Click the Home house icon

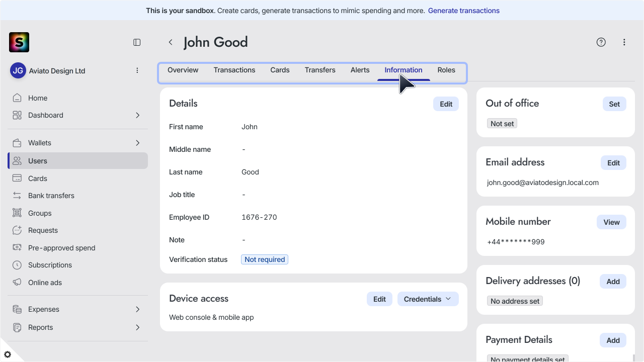coord(17,98)
